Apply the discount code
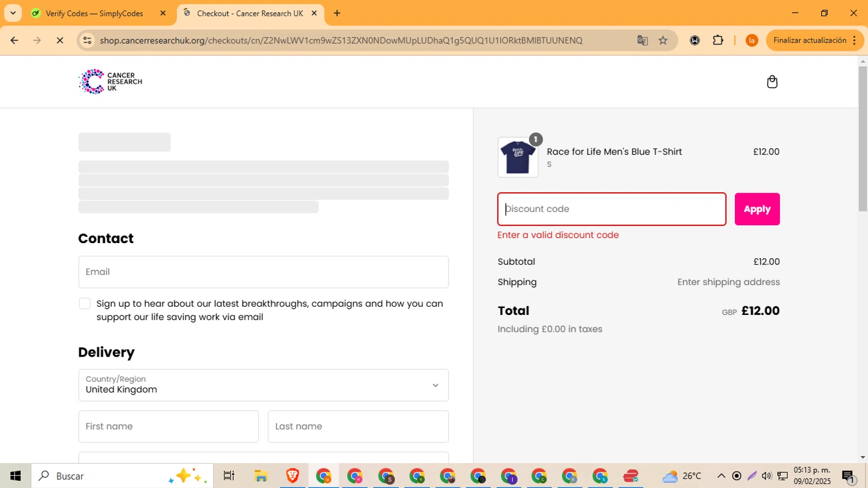This screenshot has height=488, width=868. (x=757, y=209)
